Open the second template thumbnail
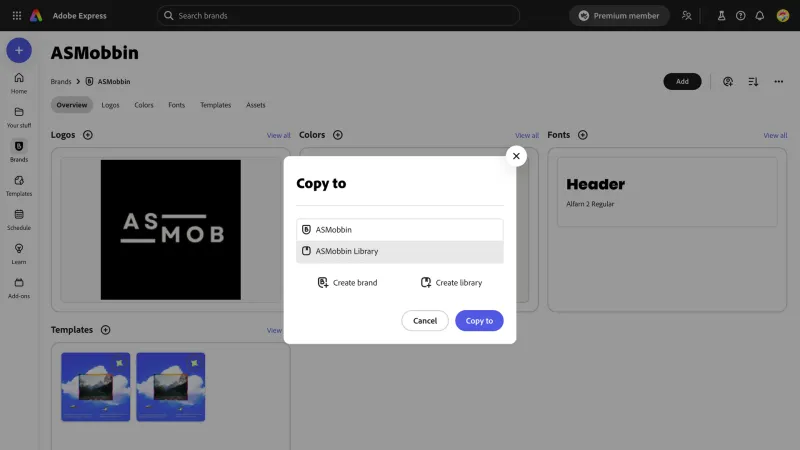 click(x=170, y=387)
